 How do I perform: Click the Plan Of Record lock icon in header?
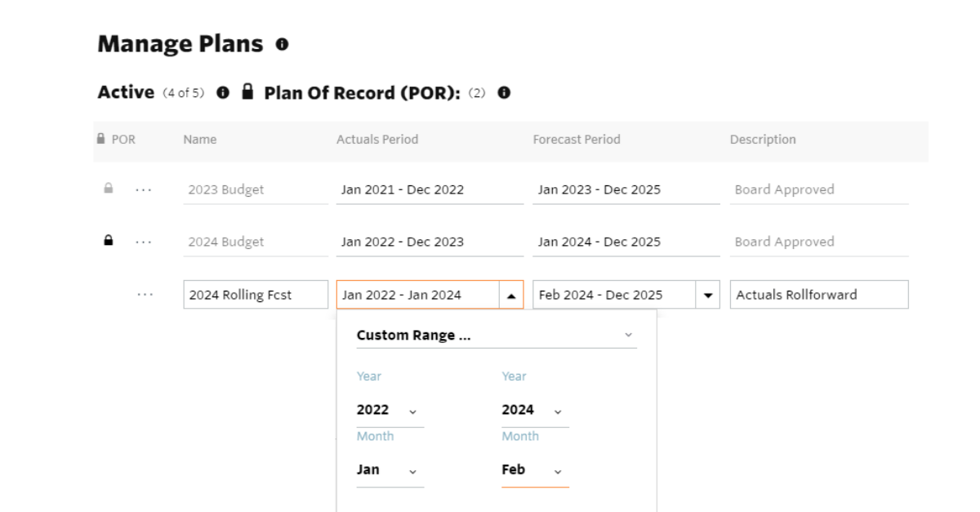(x=248, y=91)
